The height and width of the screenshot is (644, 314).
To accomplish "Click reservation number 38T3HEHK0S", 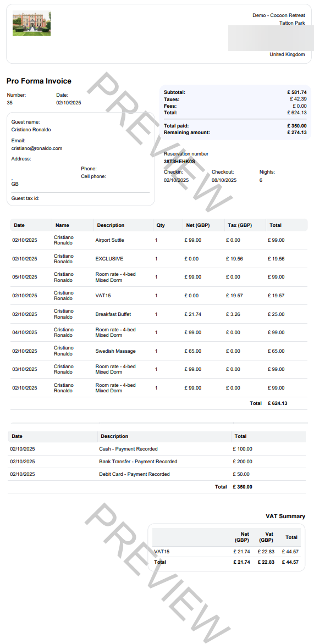I will (x=180, y=162).
